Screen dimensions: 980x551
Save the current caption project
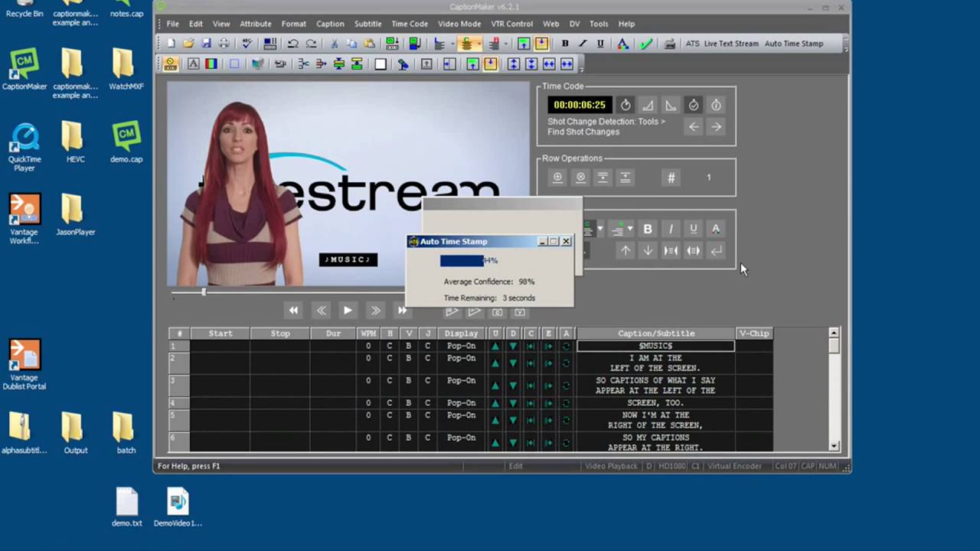point(206,44)
